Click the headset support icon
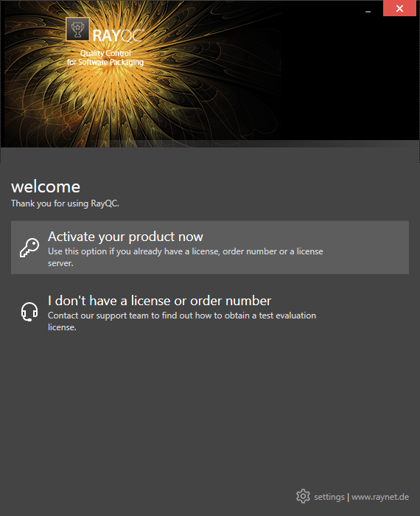 click(x=29, y=311)
